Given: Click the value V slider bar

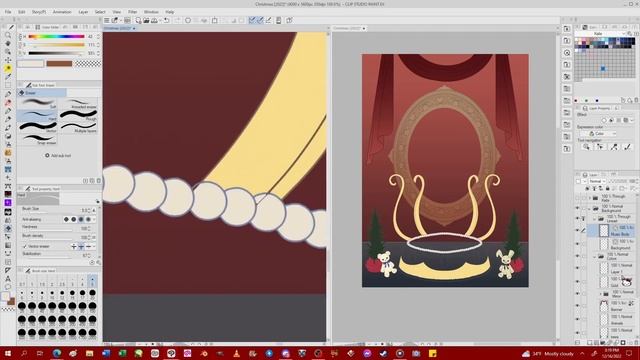Looking at the screenshot, I should 56,53.
